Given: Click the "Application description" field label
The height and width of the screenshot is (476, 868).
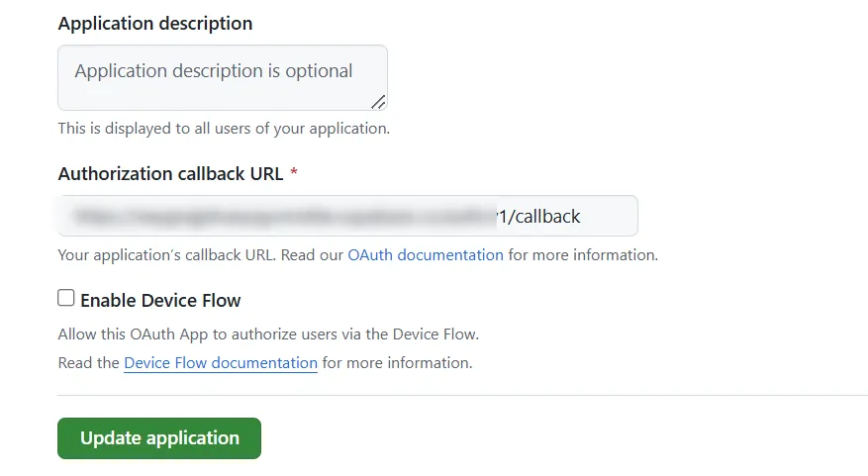Looking at the screenshot, I should [155, 23].
